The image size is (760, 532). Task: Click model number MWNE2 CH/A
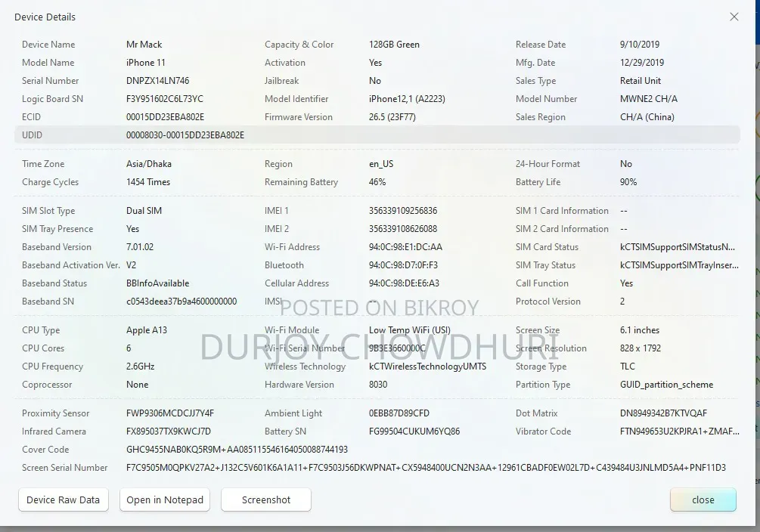649,99
